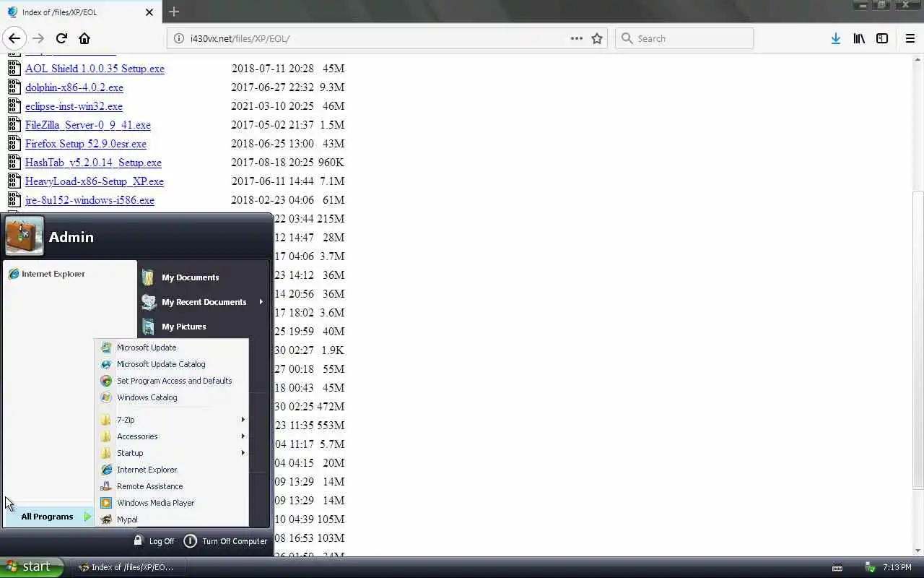Expand the 7-Zip submenu
The image size is (924, 578).
(173, 420)
